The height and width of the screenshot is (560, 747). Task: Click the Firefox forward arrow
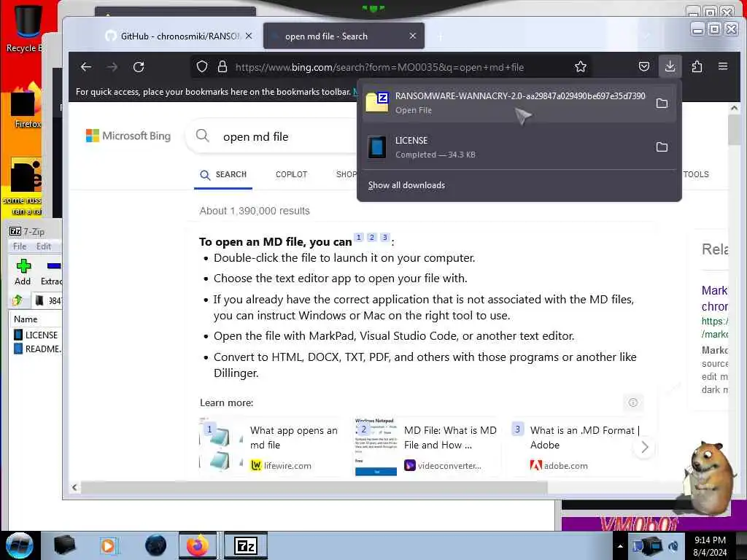[x=112, y=66]
